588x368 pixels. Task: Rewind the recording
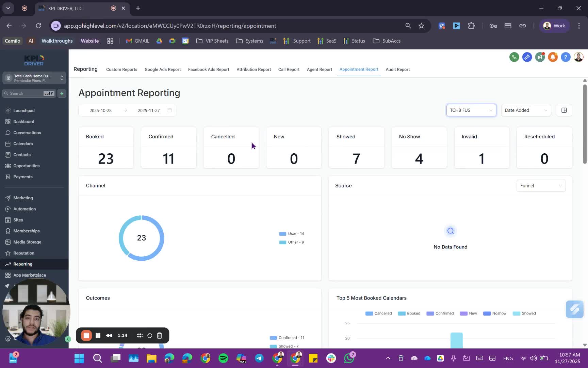[x=109, y=335]
